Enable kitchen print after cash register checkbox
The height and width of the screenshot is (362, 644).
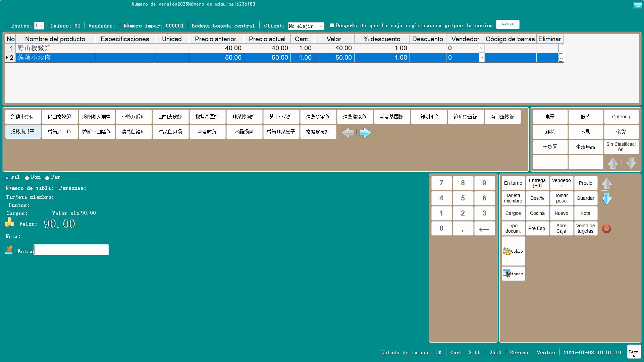click(332, 25)
